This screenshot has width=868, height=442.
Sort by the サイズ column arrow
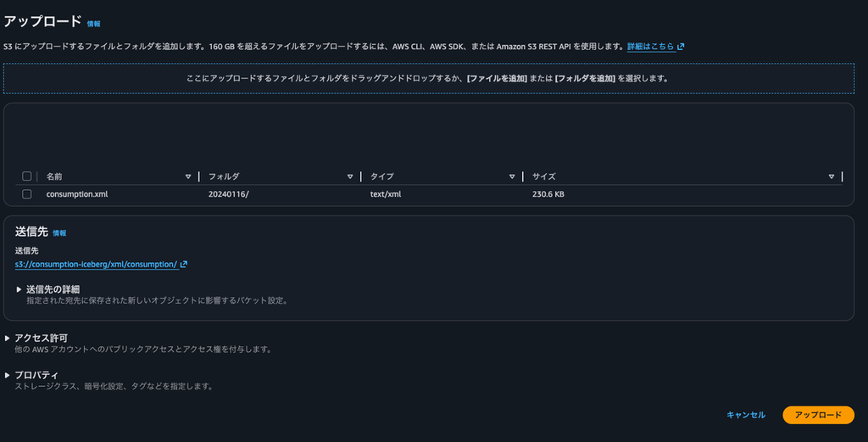tap(832, 176)
